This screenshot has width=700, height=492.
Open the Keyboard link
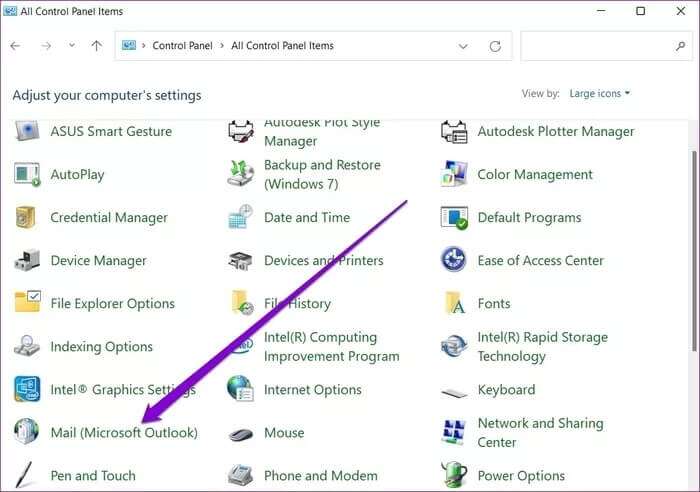(506, 390)
